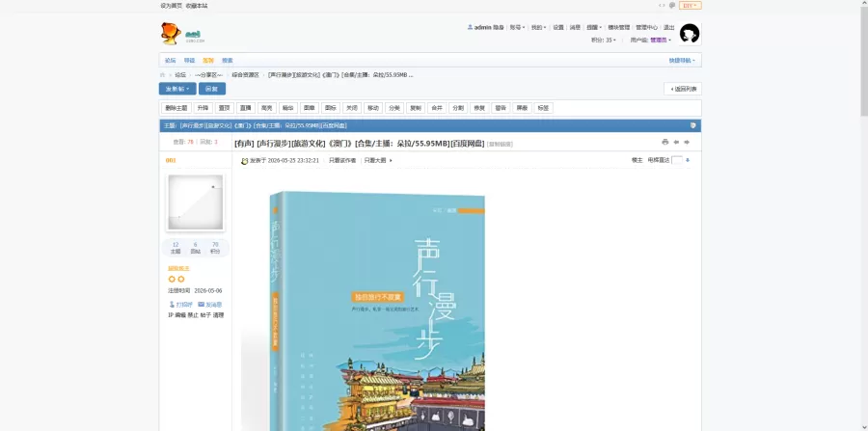Click 消息 in the user menu
This screenshot has width=868, height=431.
575,27
